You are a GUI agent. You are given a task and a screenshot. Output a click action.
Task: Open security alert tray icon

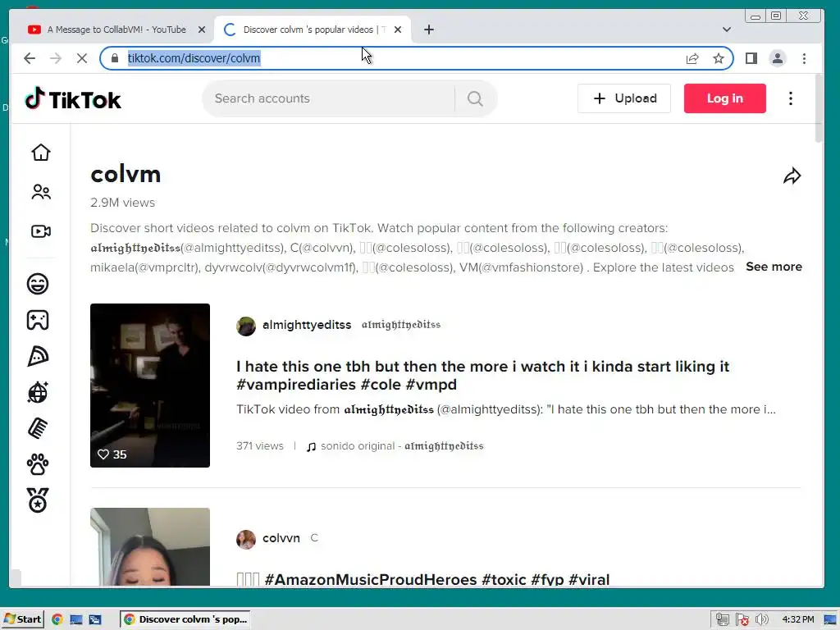[742, 620]
